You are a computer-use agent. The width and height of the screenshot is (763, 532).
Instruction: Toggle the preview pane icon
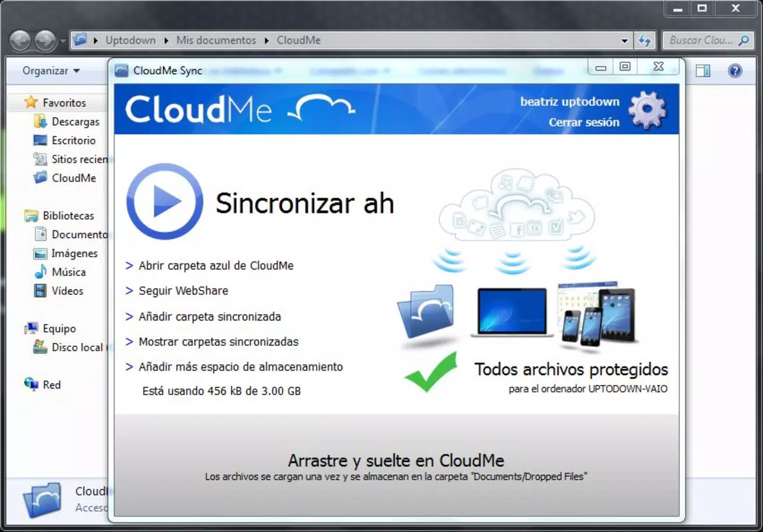(x=702, y=71)
